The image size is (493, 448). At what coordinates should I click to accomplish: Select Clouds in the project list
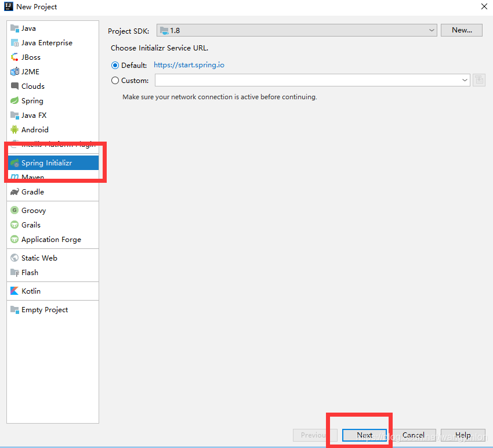tap(53, 86)
